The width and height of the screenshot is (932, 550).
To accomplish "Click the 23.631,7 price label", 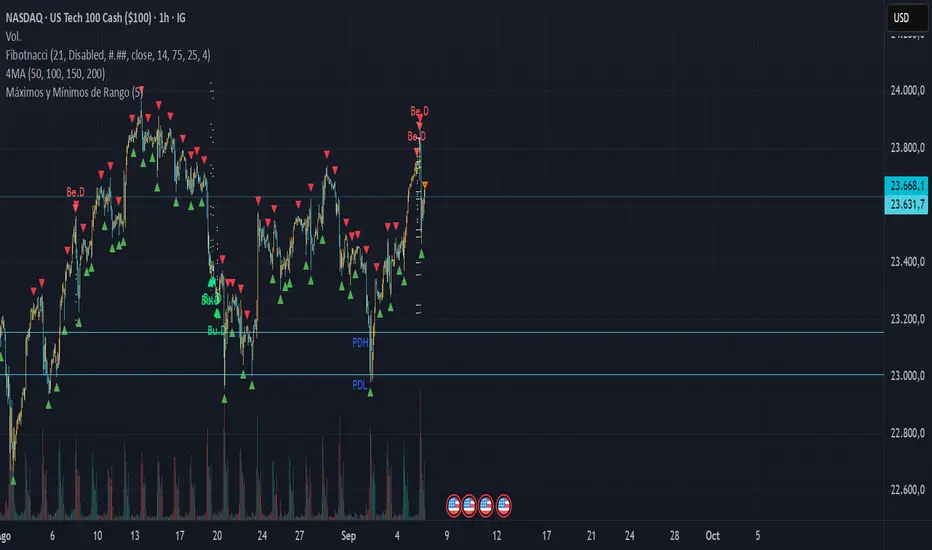I will [906, 205].
